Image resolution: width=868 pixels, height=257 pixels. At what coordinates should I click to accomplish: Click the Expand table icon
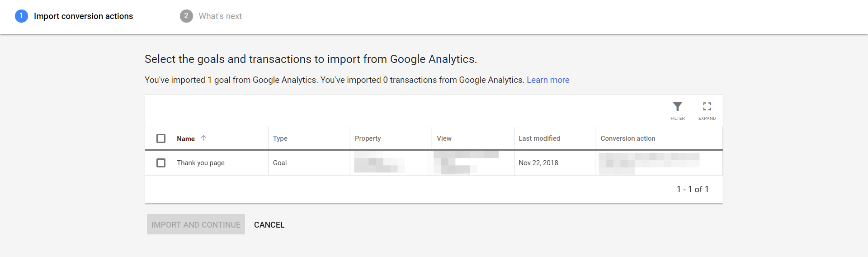click(707, 106)
